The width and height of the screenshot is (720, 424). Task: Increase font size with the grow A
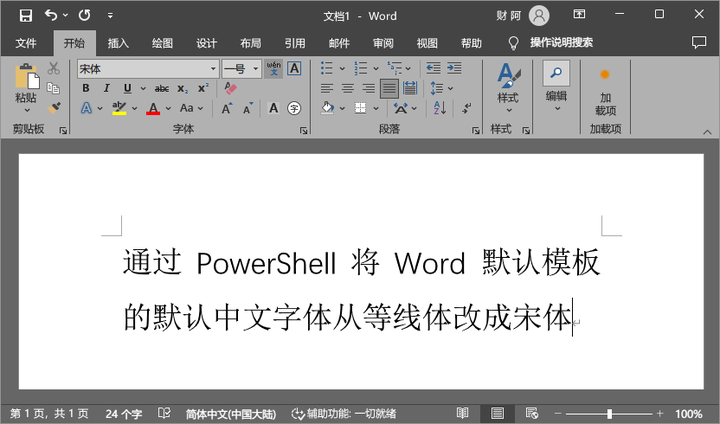point(227,108)
